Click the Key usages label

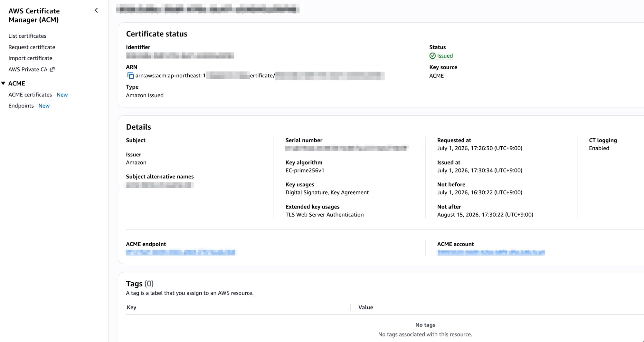point(300,185)
